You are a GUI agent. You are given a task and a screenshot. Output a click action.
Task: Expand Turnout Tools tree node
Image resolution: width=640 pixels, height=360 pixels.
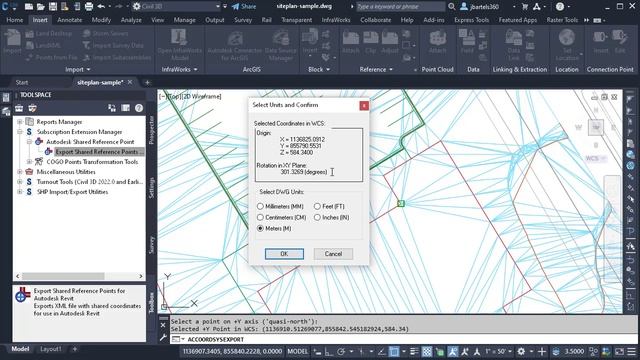pyautogui.click(x=20, y=182)
